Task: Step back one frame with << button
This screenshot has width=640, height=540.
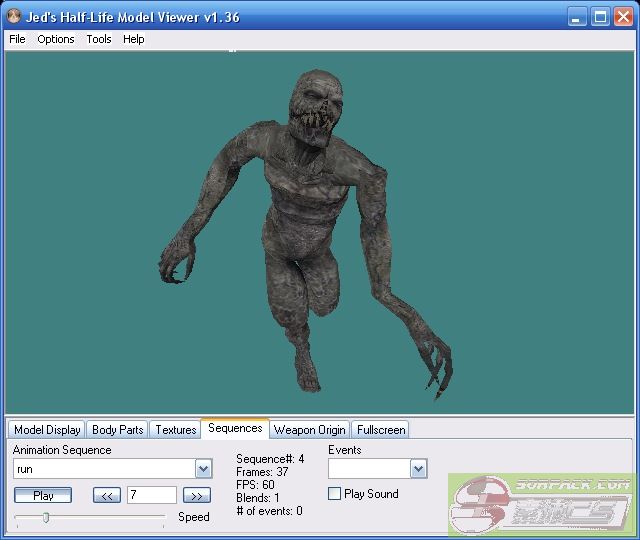Action: 107,495
